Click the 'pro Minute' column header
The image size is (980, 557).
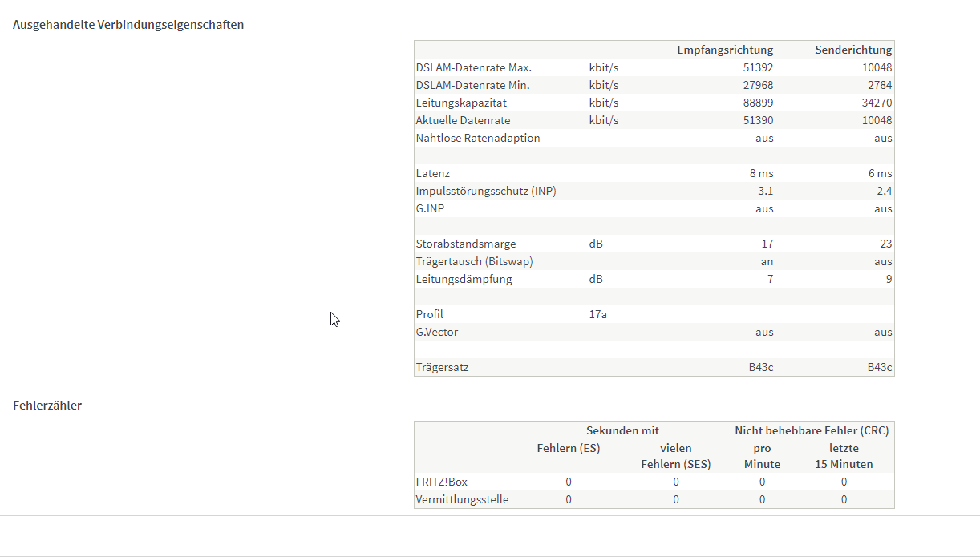point(762,456)
